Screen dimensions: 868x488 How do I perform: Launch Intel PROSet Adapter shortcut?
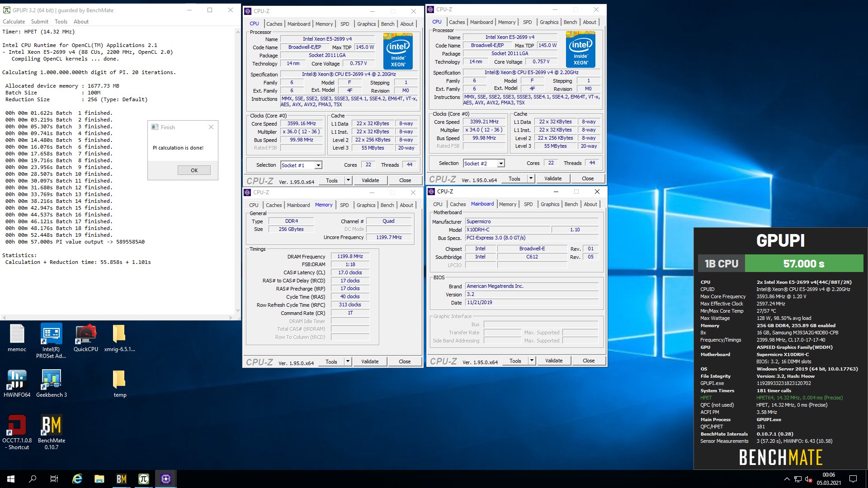point(51,341)
